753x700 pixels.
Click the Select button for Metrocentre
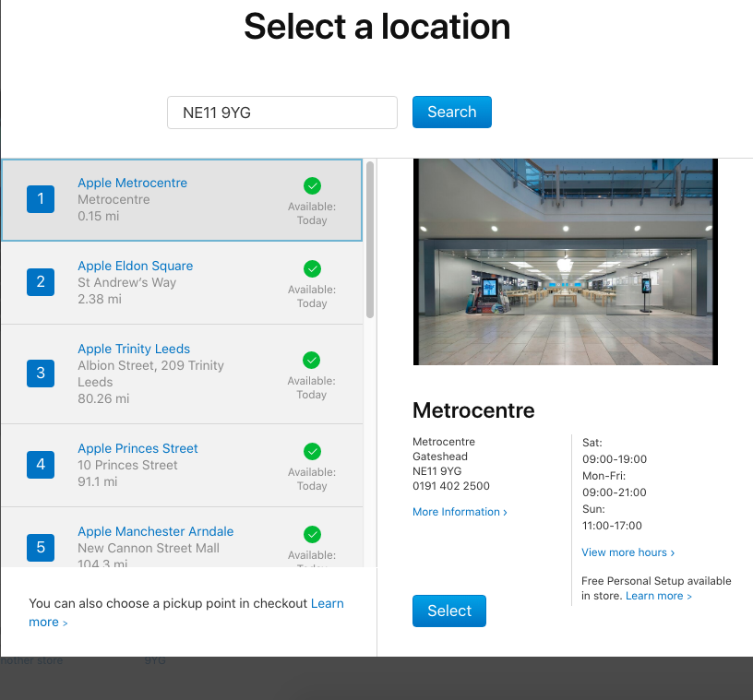pyautogui.click(x=449, y=611)
